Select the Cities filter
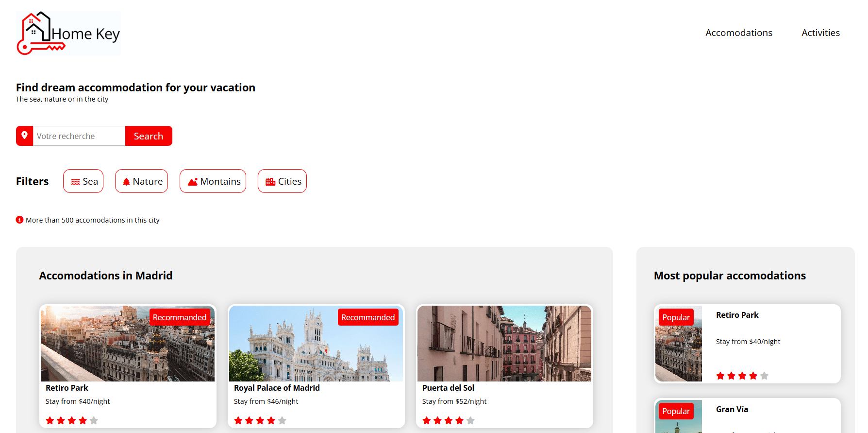Image resolution: width=868 pixels, height=433 pixels. point(282,181)
